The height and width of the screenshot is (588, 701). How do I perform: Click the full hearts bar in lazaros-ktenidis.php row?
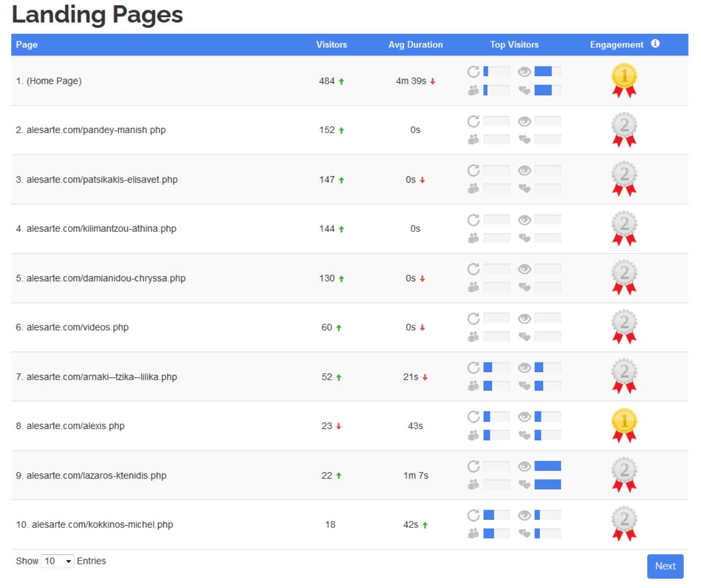coord(547,485)
